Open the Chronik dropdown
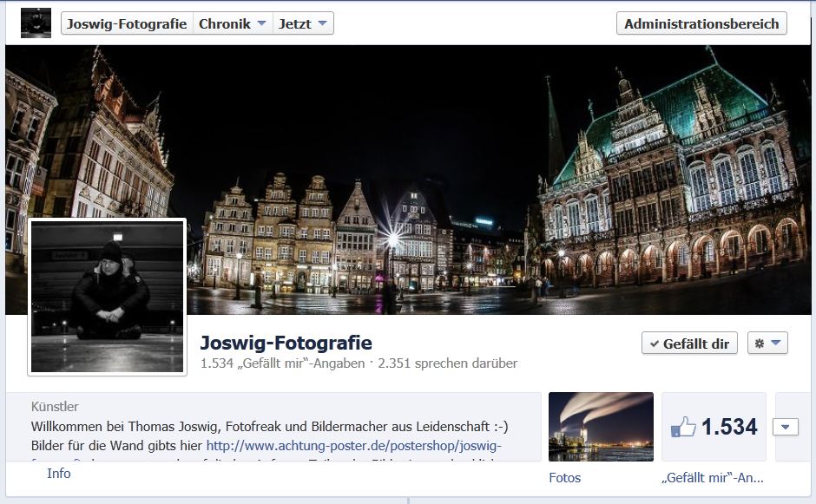The height and width of the screenshot is (504, 816). [233, 24]
